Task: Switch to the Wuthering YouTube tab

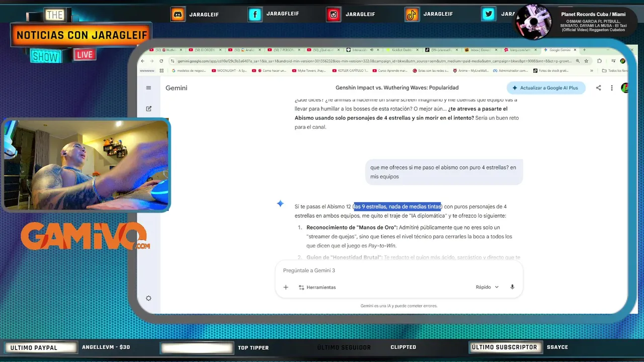Action: 167,50
